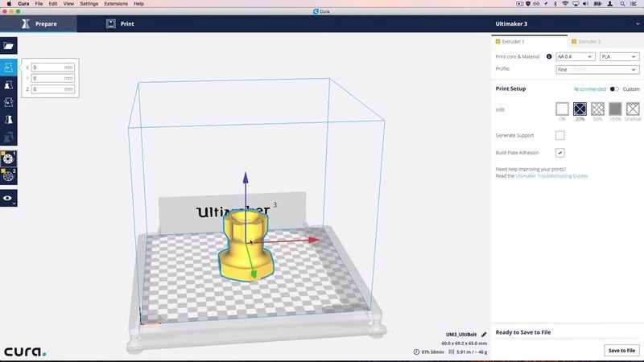Select the 50% infill pattern icon
The image size is (644, 362).
(x=597, y=109)
